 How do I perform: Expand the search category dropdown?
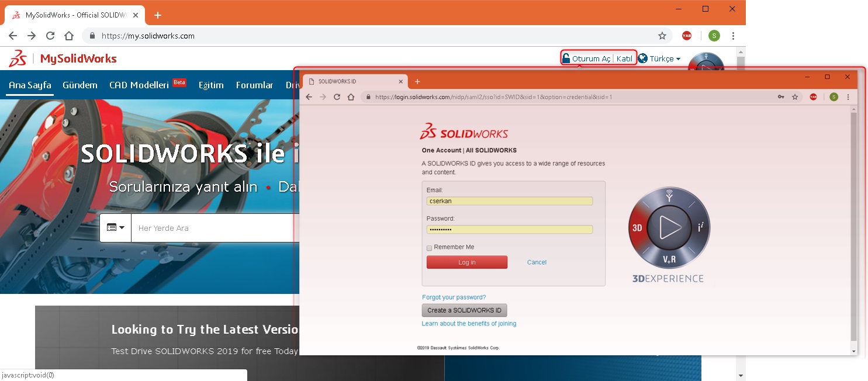[x=116, y=228]
